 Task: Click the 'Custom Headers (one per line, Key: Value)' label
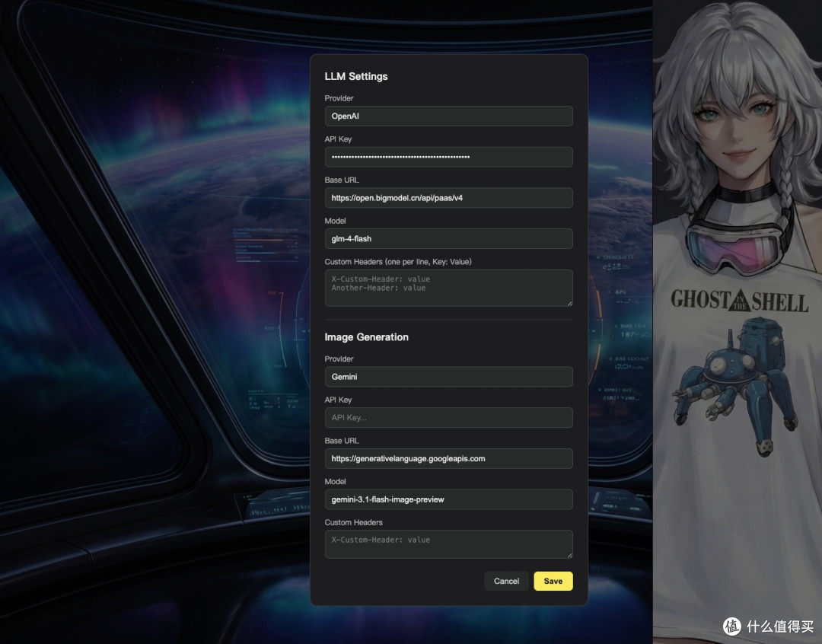click(398, 262)
